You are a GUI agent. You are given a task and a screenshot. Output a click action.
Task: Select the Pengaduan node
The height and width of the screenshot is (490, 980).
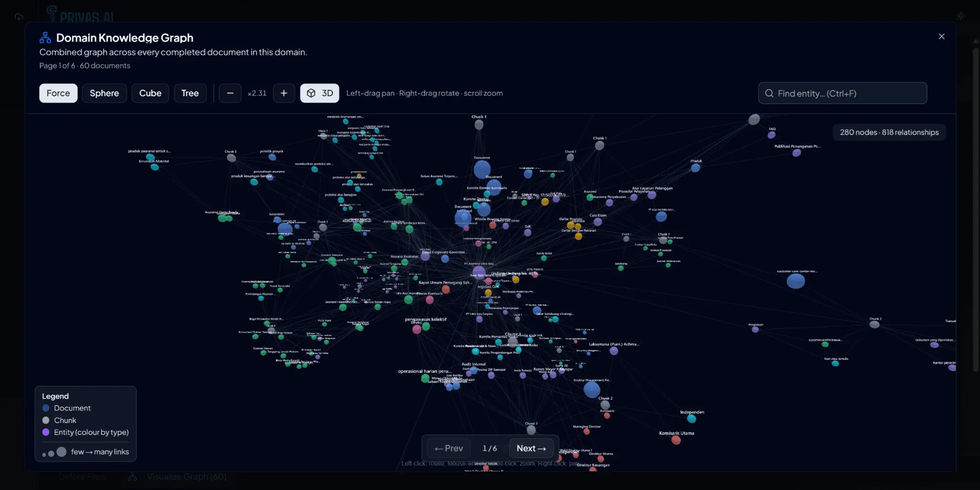755,329
